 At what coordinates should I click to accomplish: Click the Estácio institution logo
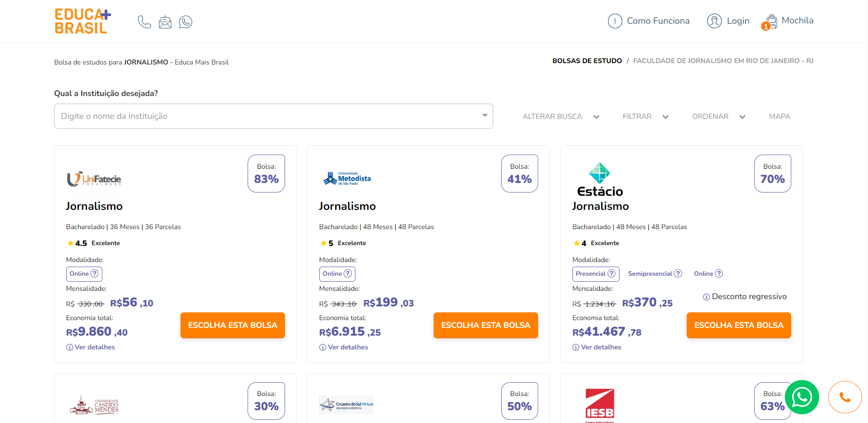(x=600, y=179)
